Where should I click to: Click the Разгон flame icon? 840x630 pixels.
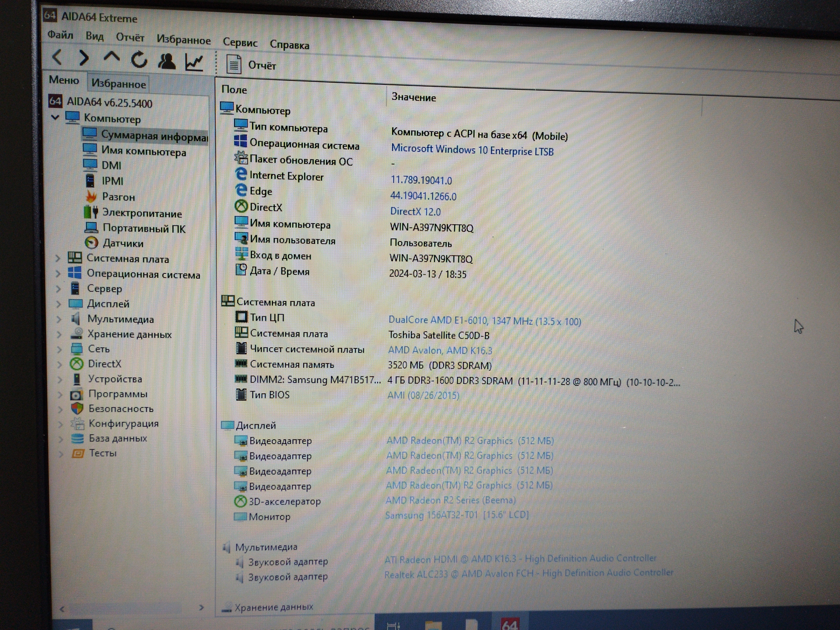[91, 196]
